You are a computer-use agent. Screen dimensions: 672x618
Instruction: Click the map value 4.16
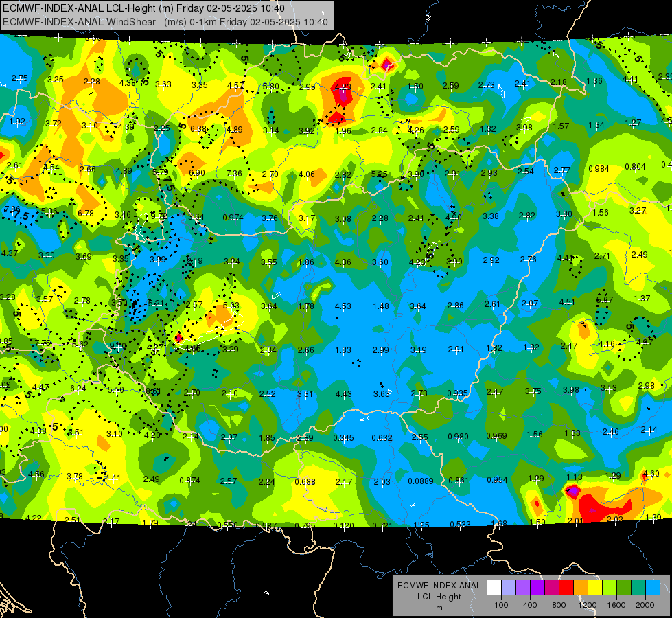coord(607,344)
